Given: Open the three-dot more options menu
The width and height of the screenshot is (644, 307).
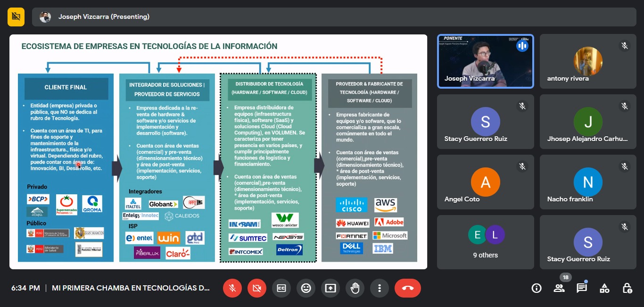Looking at the screenshot, I should pyautogui.click(x=380, y=288).
